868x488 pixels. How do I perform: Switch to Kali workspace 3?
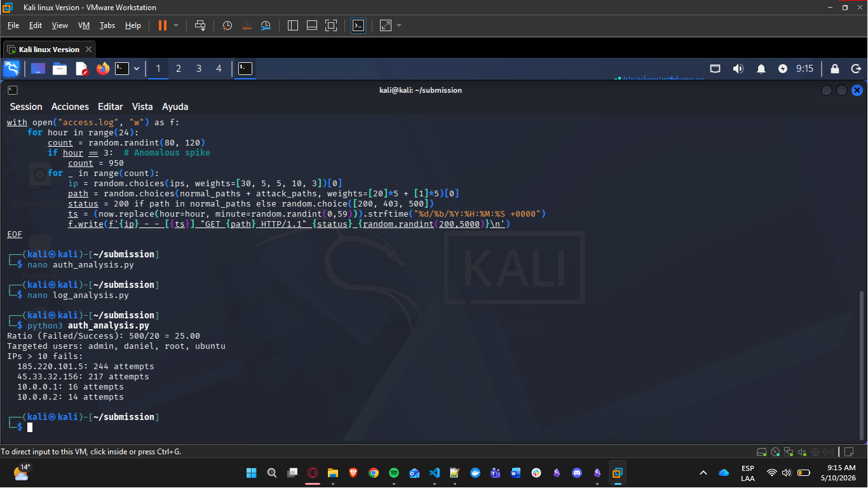(199, 69)
